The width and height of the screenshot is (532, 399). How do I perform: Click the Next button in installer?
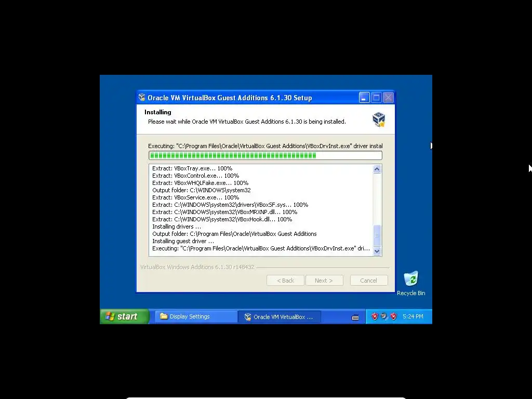(x=324, y=281)
